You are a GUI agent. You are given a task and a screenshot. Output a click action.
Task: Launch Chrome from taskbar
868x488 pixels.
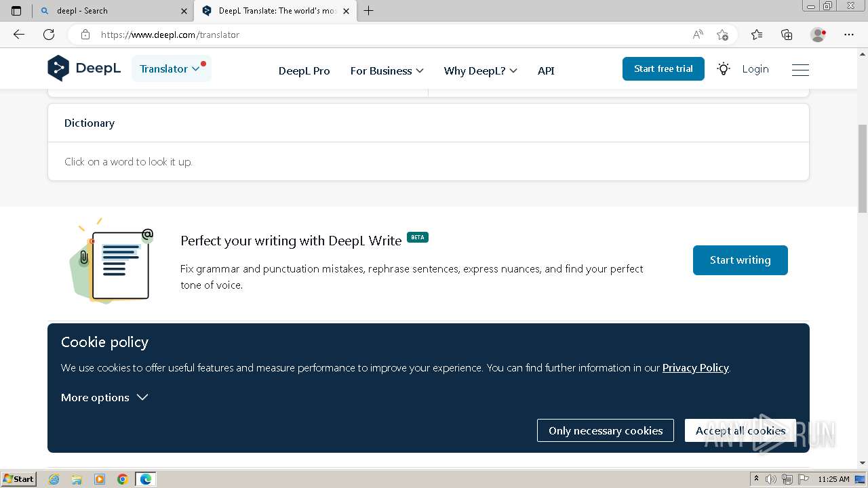coord(122,479)
